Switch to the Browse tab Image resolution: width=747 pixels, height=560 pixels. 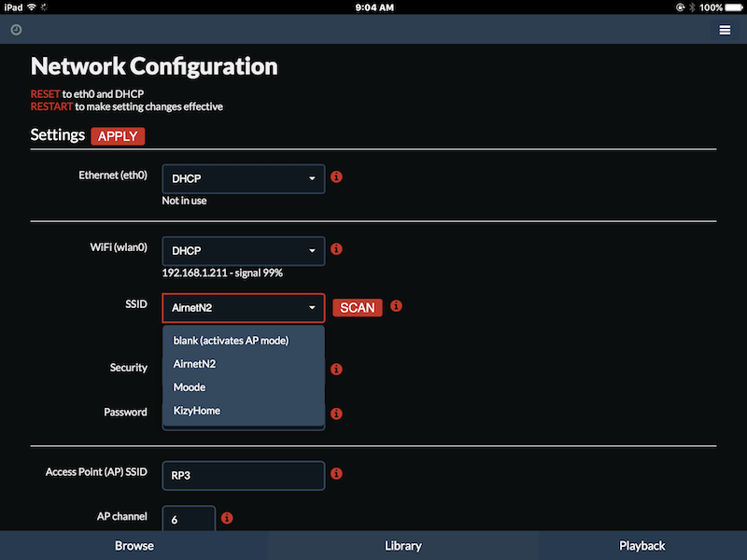point(134,546)
